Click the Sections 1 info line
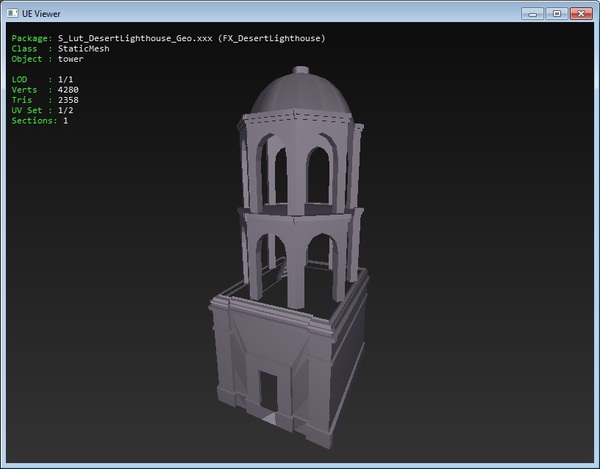This screenshot has height=469, width=600. click(40, 121)
